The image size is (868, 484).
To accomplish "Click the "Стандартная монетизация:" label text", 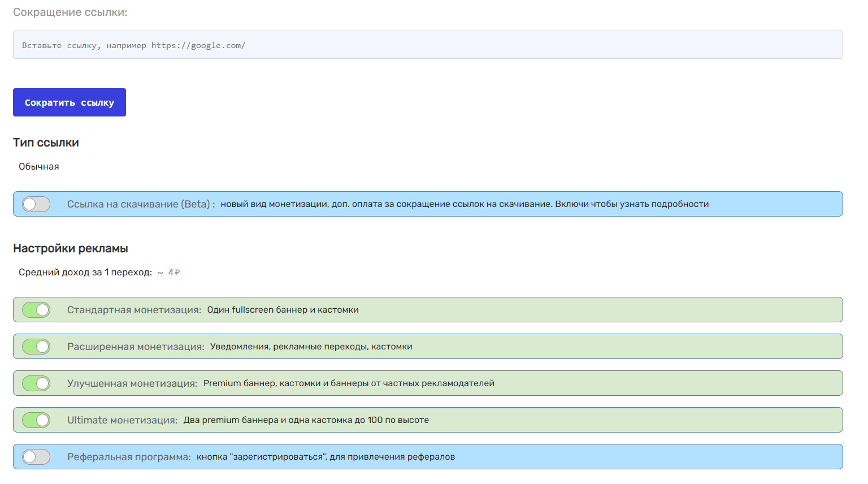I will point(134,310).
